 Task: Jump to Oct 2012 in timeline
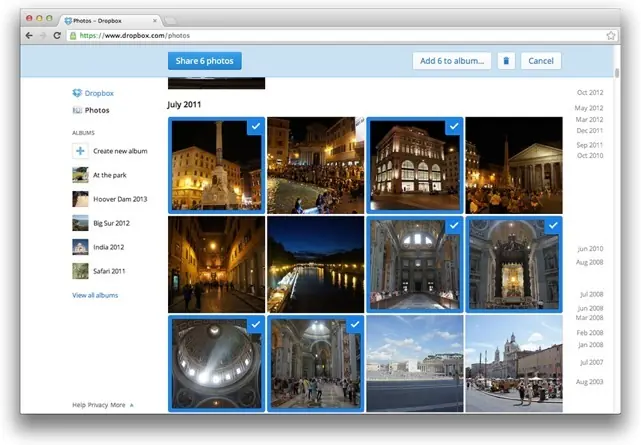coord(590,92)
